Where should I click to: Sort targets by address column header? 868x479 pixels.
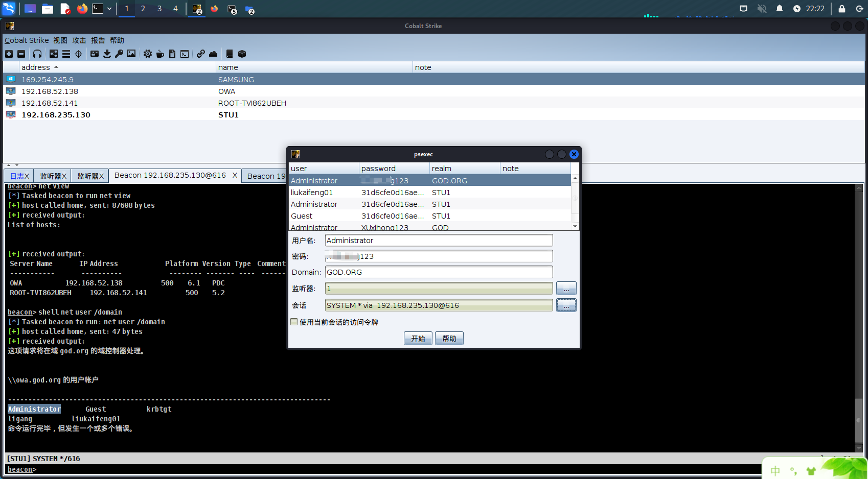tap(117, 67)
